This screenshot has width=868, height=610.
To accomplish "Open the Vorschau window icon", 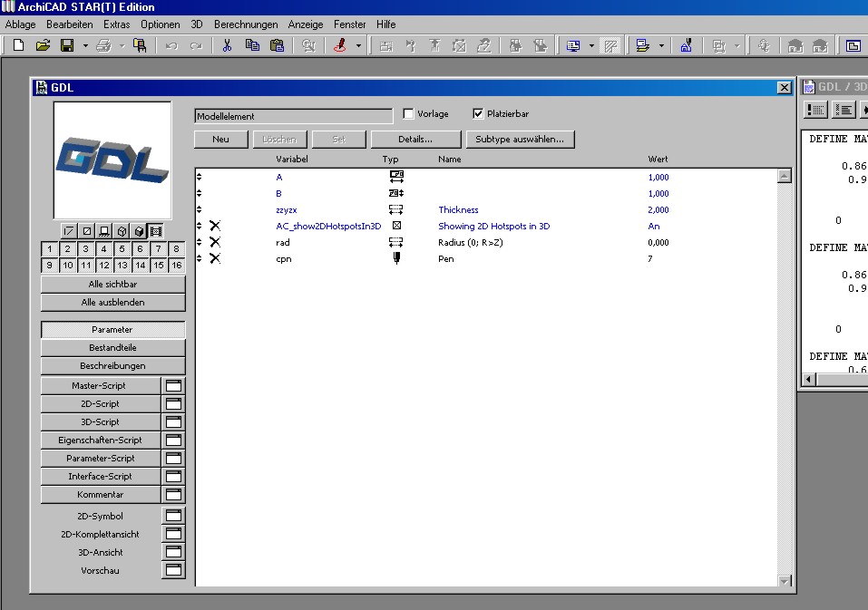I will [x=173, y=570].
